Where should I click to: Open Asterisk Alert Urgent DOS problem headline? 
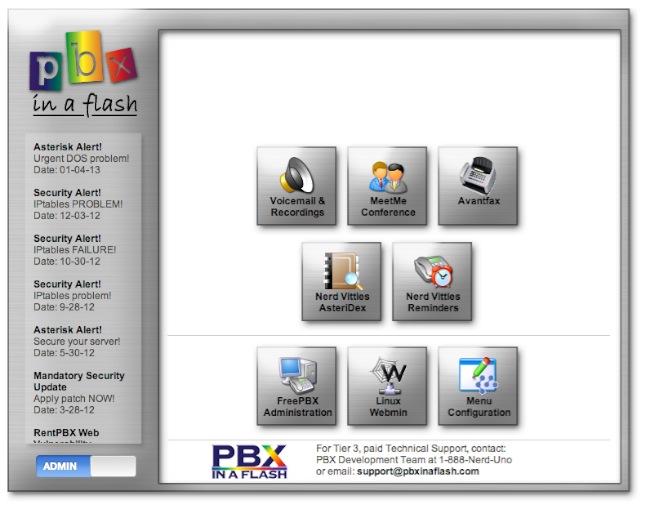pyautogui.click(x=68, y=147)
